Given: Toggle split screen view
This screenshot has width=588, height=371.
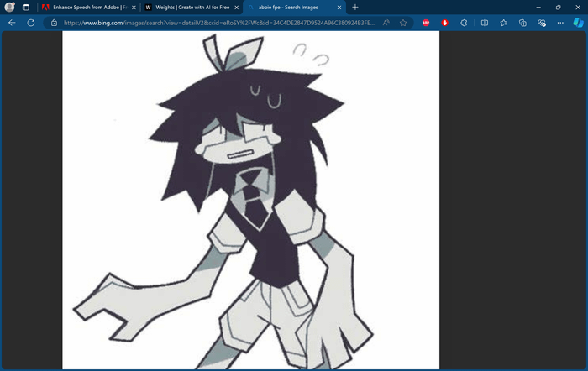Looking at the screenshot, I should click(x=485, y=23).
